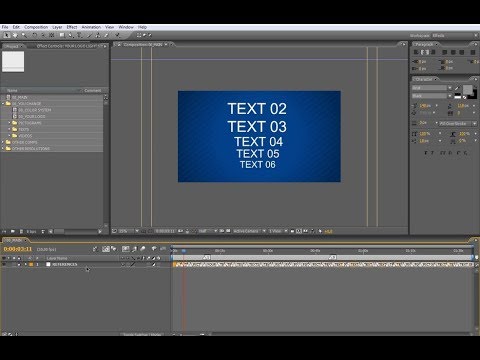Select the Eraser tool

coord(107,35)
